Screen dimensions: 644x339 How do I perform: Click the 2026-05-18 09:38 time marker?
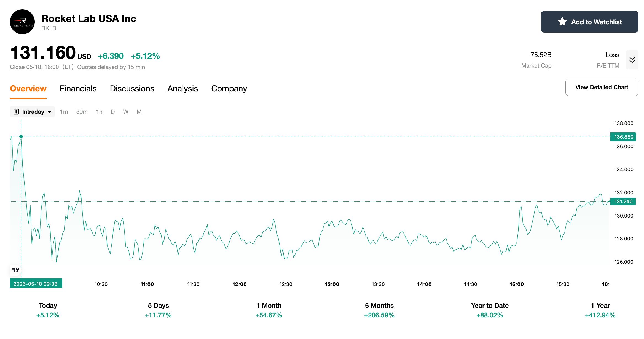[36, 284]
